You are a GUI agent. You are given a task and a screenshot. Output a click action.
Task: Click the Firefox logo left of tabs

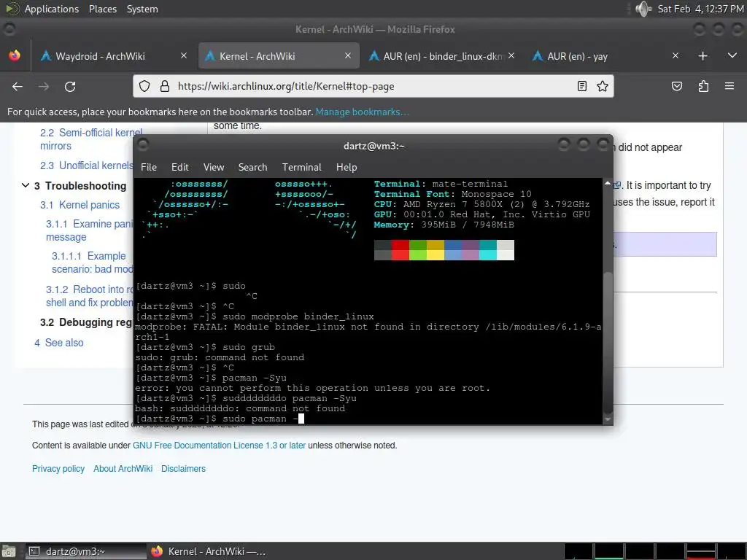(15, 55)
